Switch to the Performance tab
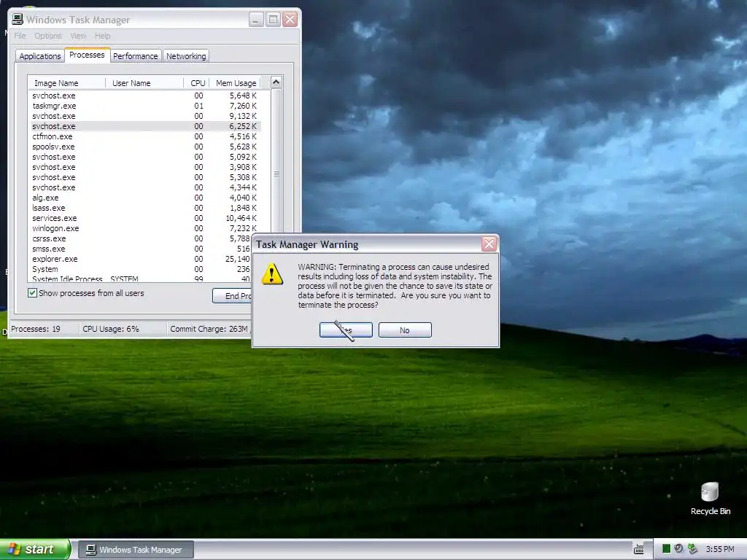Viewport: 747px width, 560px height. tap(135, 56)
